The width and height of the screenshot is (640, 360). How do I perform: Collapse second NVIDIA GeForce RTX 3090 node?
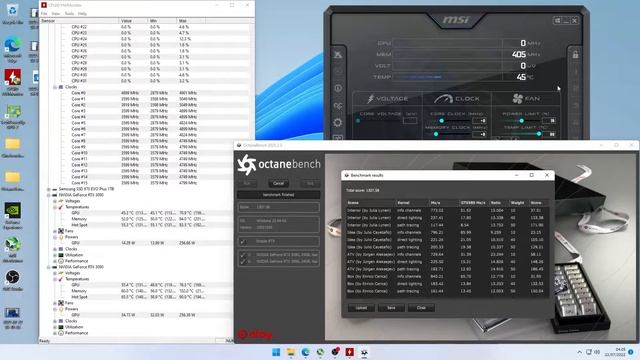coord(49,267)
